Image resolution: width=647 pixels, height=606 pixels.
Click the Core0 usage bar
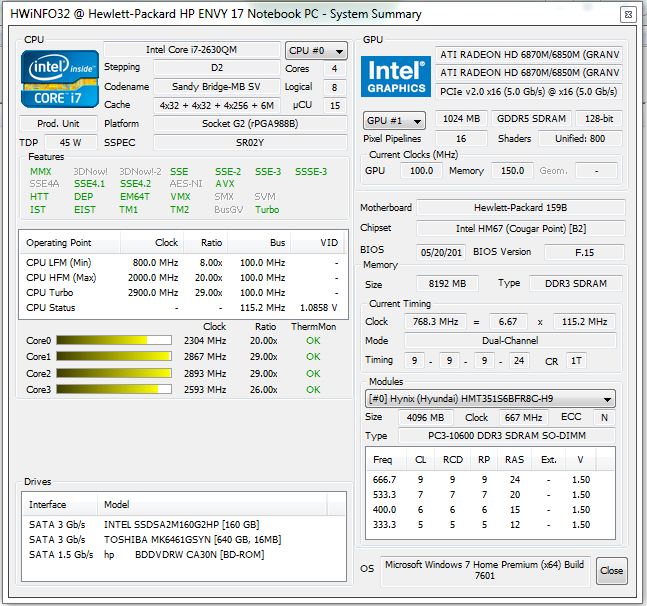[x=114, y=340]
